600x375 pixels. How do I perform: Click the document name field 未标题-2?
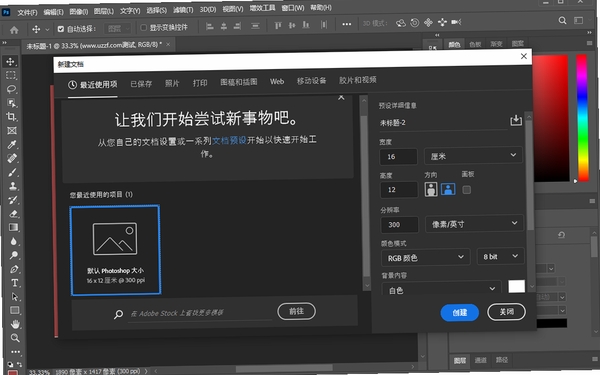pyautogui.click(x=443, y=122)
